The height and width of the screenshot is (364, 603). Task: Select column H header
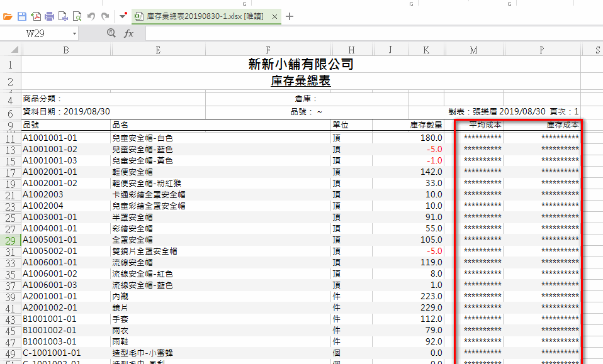[351, 50]
